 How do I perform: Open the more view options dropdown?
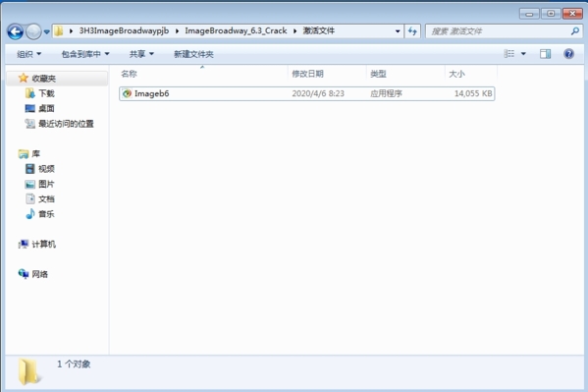point(523,54)
